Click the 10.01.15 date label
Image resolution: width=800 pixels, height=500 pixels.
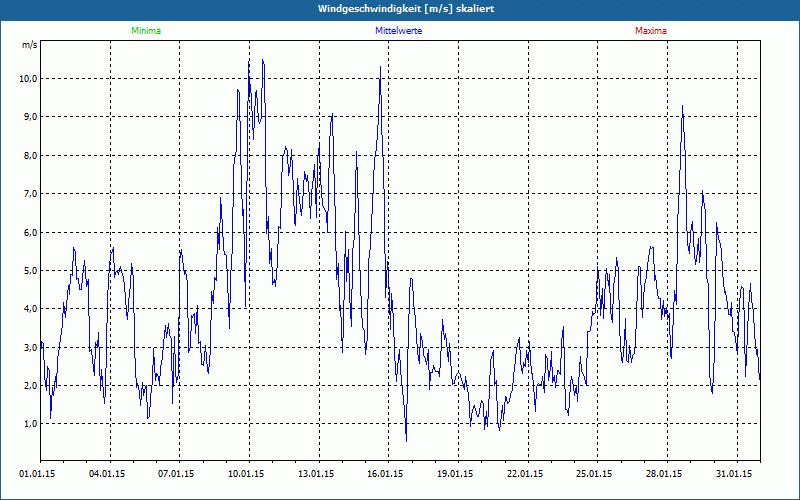point(246,474)
